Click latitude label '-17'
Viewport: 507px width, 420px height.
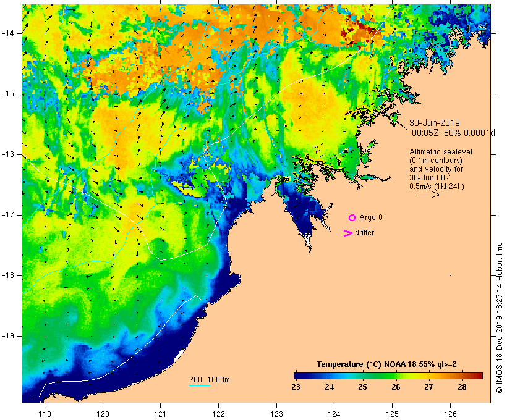8,215
